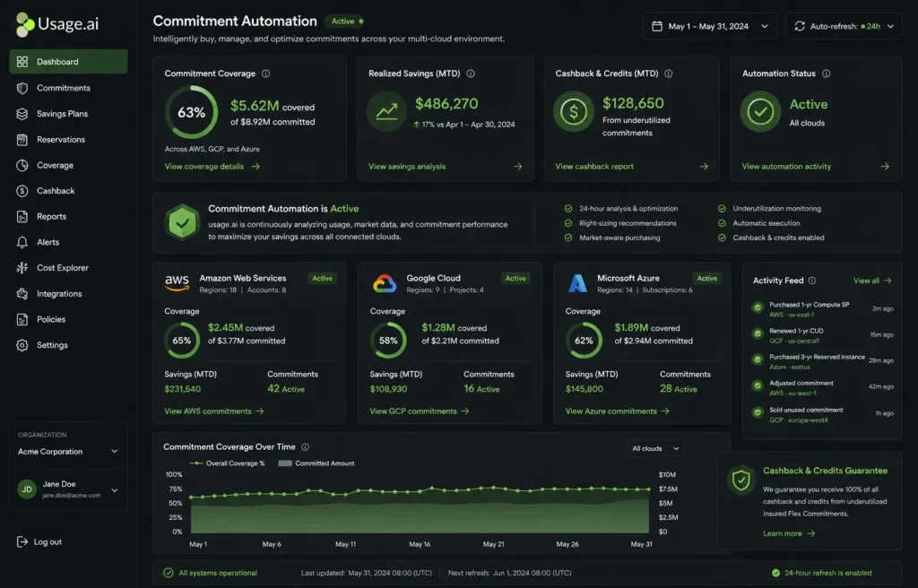Click the Policies icon in sidebar
Screen dimensions: 918x588
coord(22,319)
